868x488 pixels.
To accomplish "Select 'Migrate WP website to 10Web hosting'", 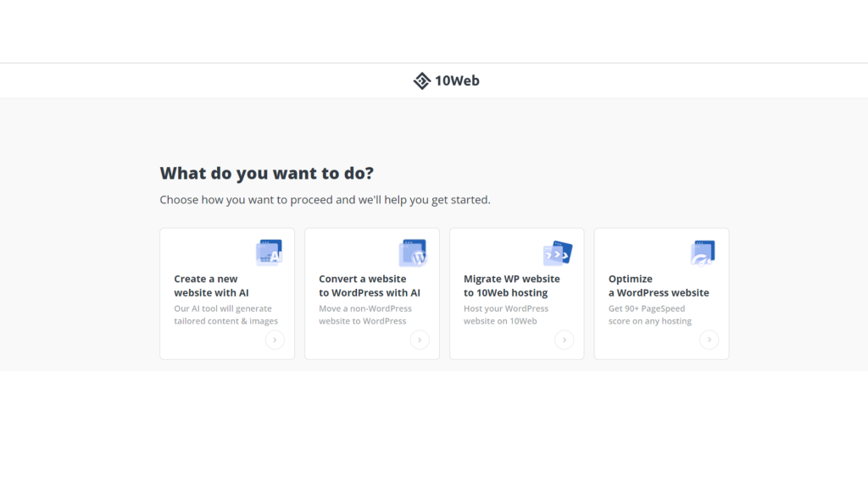I will pos(516,292).
